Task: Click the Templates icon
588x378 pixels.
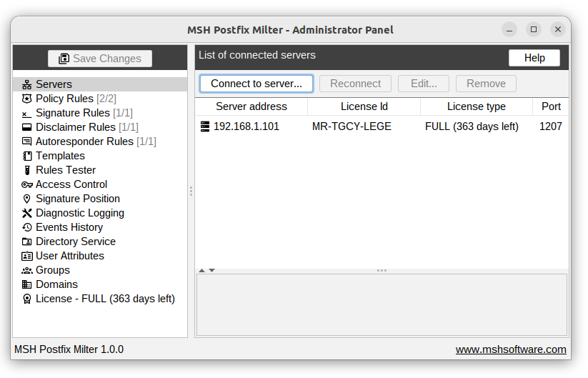Action: pos(26,156)
